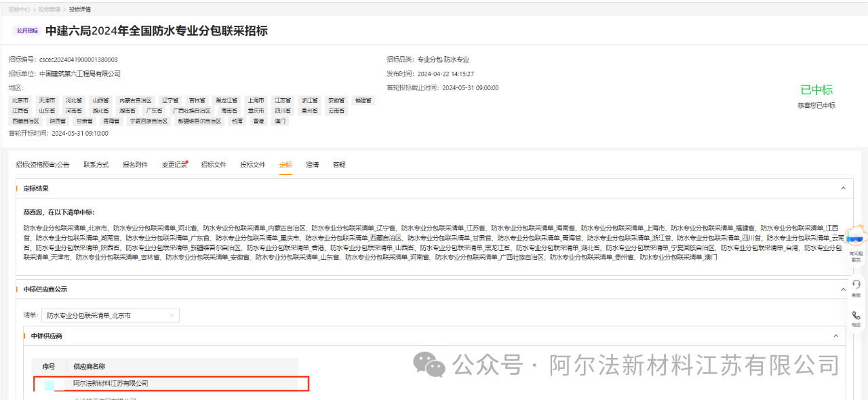Image resolution: width=868 pixels, height=400 pixels.
Task: Click the 黑龙江省 region tag
Action: click(x=226, y=100)
